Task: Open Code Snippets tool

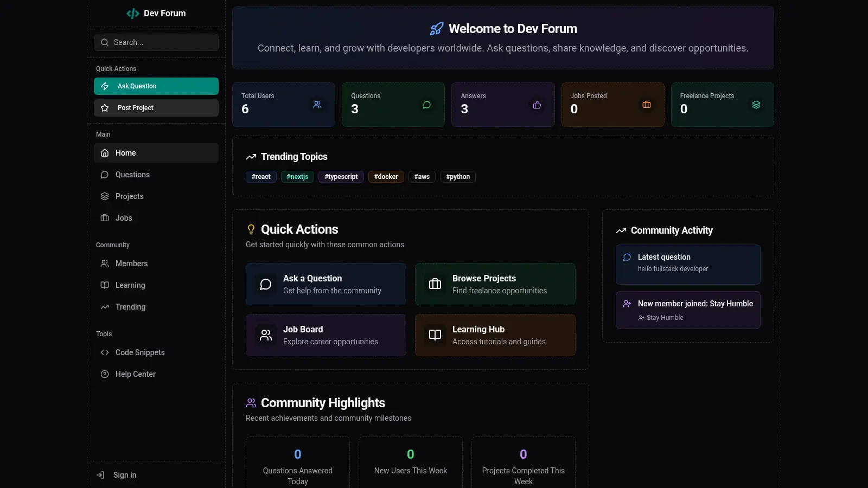Action: click(x=156, y=352)
